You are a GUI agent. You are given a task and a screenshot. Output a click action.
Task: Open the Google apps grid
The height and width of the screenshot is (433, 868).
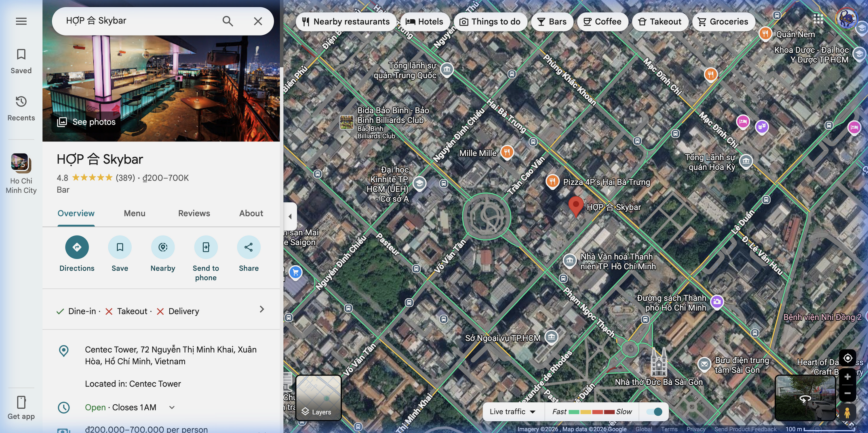click(x=818, y=19)
